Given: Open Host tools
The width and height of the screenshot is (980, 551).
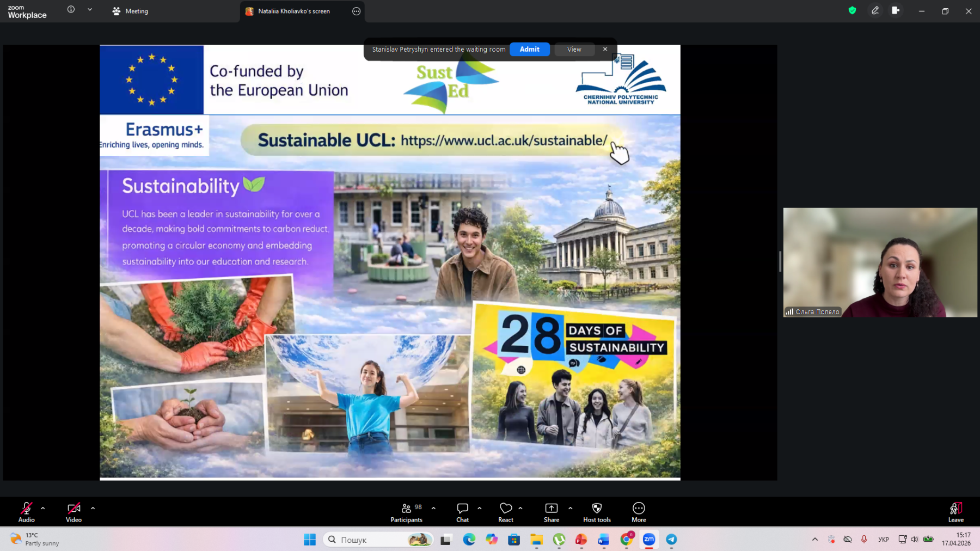Looking at the screenshot, I should click(x=597, y=512).
